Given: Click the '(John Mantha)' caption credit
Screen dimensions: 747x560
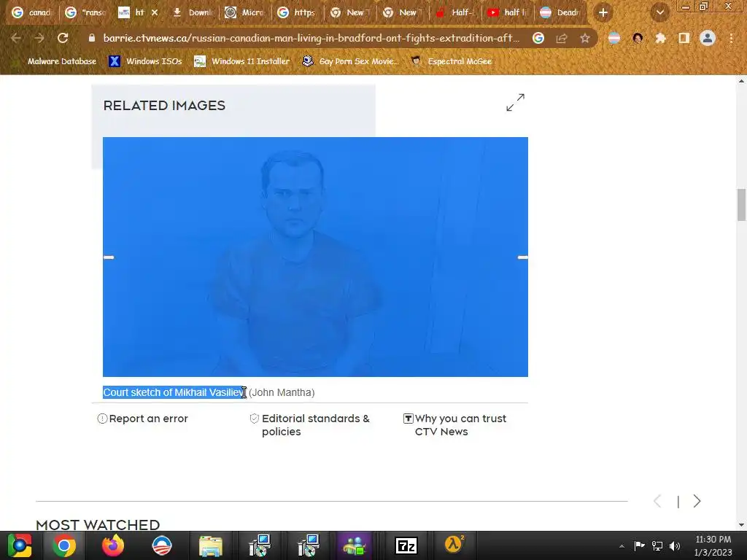Looking at the screenshot, I should 282,392.
